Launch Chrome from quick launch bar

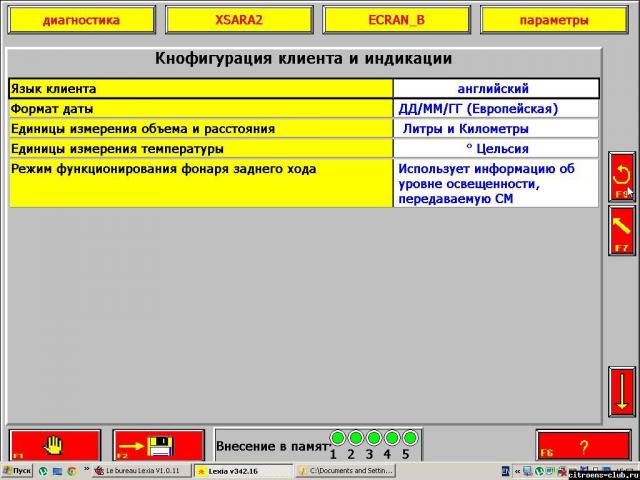pyautogui.click(x=72, y=471)
